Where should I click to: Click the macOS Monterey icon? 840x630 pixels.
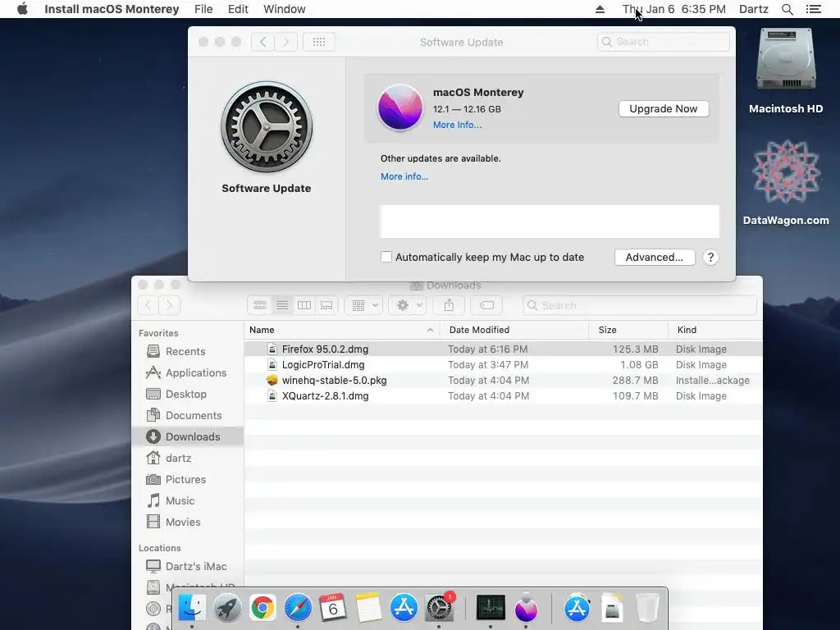400,107
